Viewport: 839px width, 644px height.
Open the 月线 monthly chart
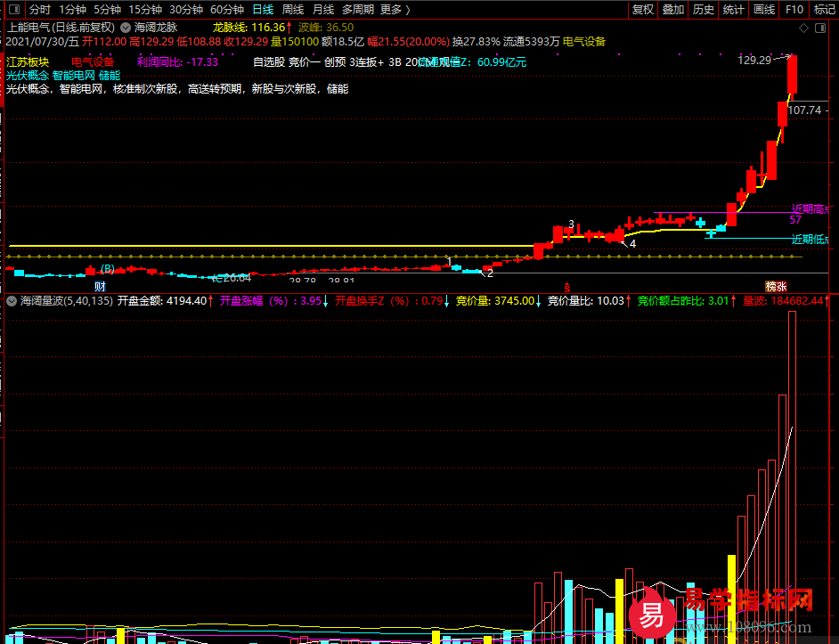[x=323, y=10]
